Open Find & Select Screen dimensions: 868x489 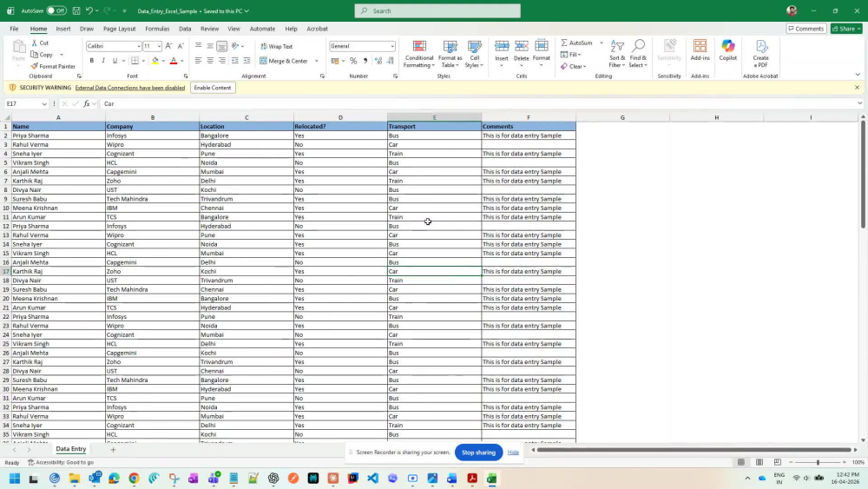point(638,54)
